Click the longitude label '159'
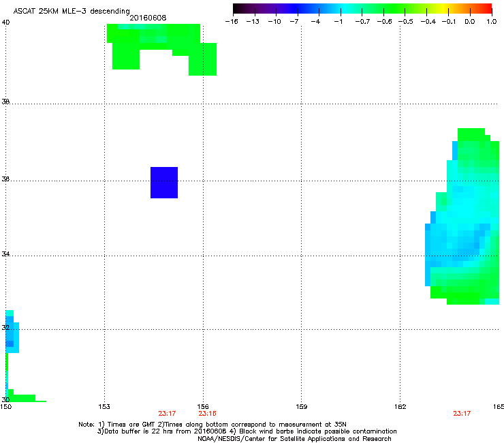This screenshot has width=504, height=443. [301, 407]
